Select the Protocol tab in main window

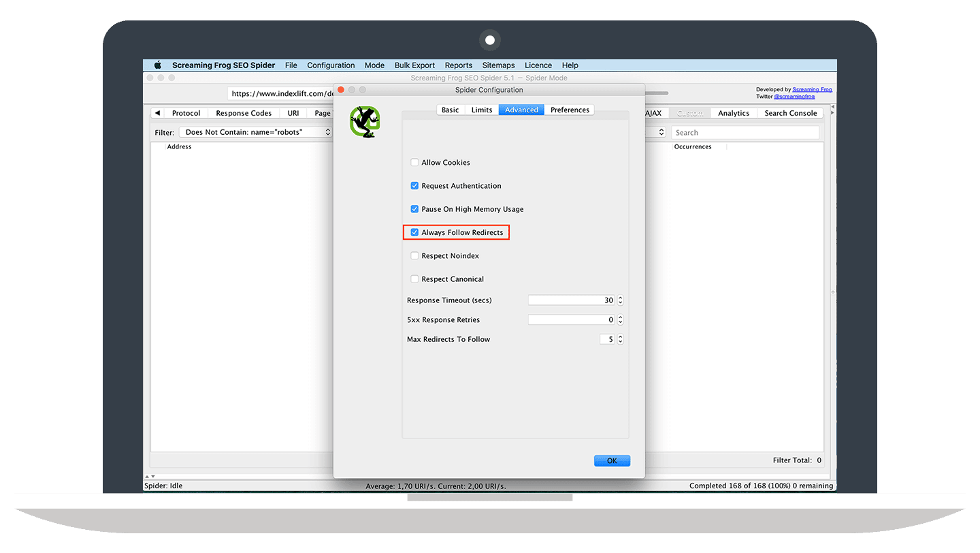point(186,113)
